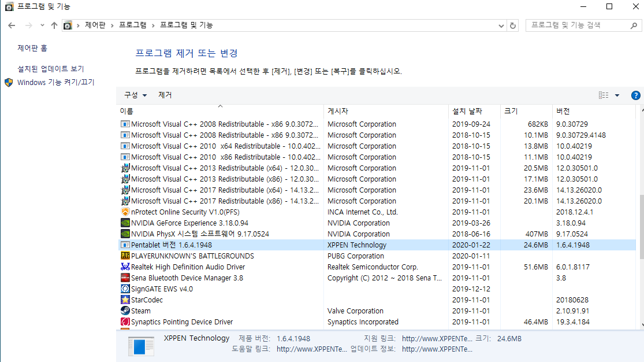
Task: Click XPPEN details pane thumbnail
Action: (x=141, y=346)
